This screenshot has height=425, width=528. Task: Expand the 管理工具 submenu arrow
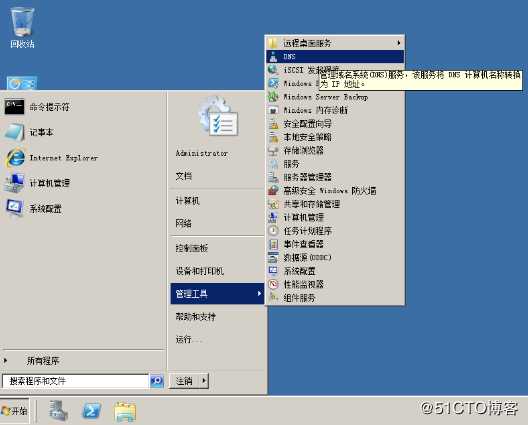259,294
